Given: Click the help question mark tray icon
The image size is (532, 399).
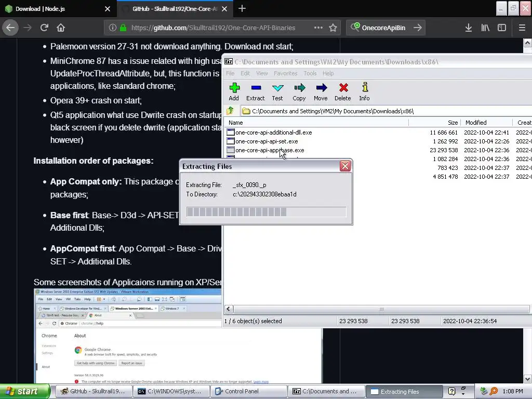Looking at the screenshot, I should click(451, 391).
